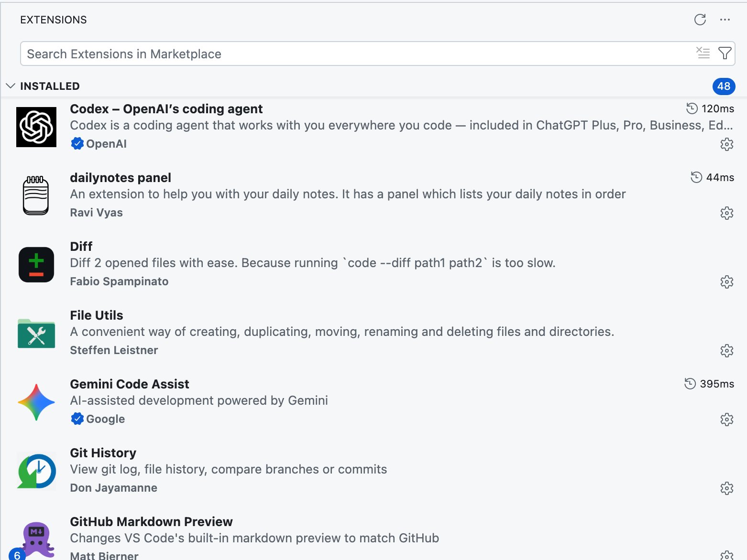Click the EXTENSIONS panel header title

(54, 20)
